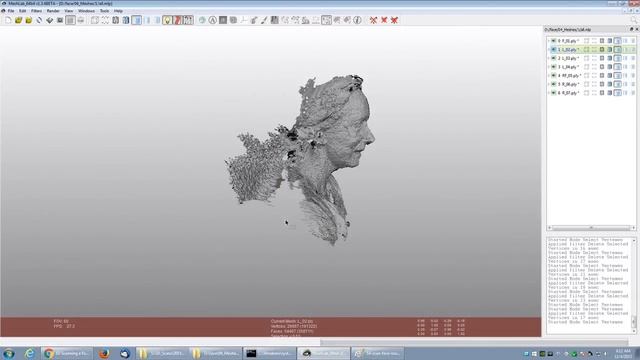Select layer 0 name in layer list
The height and width of the screenshot is (360, 640).
click(568, 41)
